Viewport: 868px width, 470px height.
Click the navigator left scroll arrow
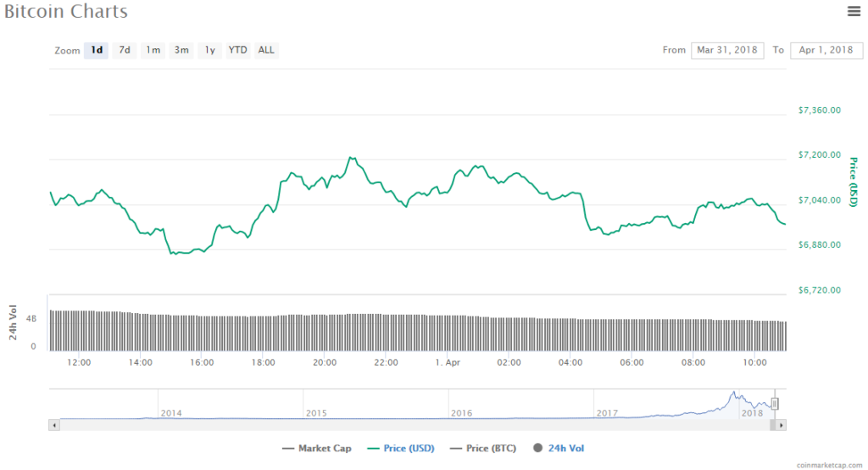click(x=54, y=424)
